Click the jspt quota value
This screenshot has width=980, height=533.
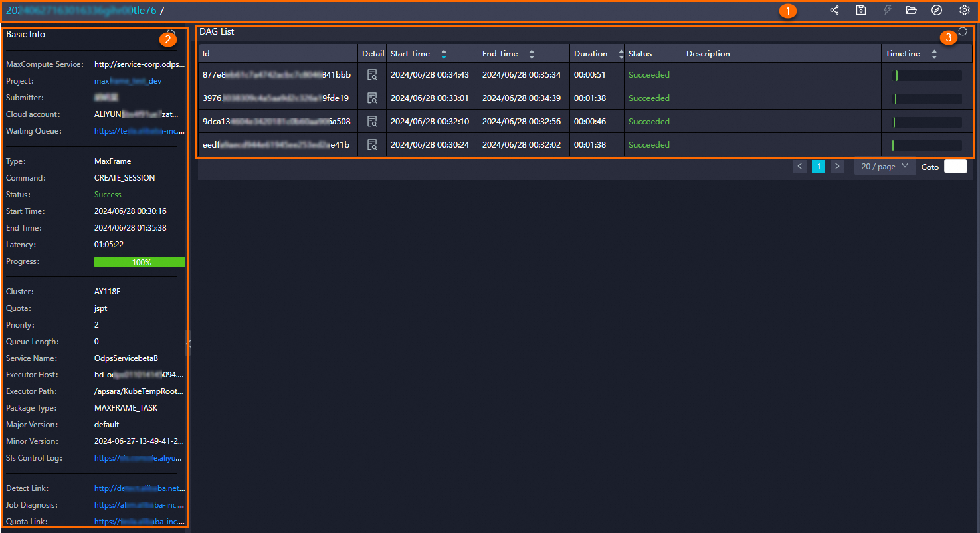click(101, 308)
